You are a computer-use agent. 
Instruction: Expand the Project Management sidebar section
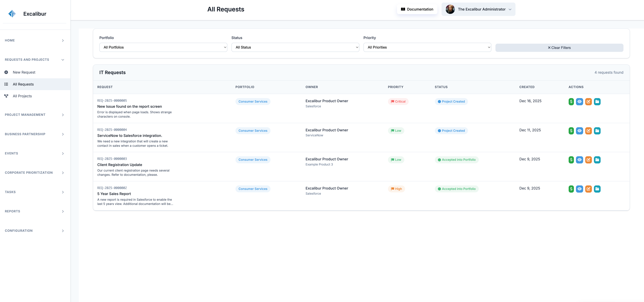coord(35,115)
